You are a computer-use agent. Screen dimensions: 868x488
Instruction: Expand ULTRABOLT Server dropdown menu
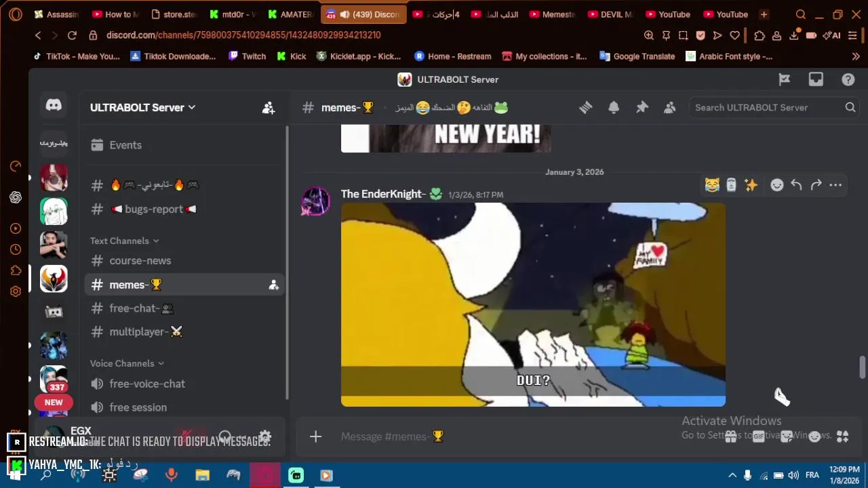tap(142, 107)
